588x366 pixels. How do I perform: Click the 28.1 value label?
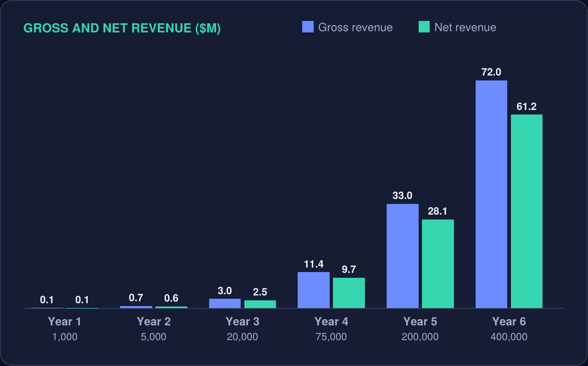pyautogui.click(x=438, y=211)
